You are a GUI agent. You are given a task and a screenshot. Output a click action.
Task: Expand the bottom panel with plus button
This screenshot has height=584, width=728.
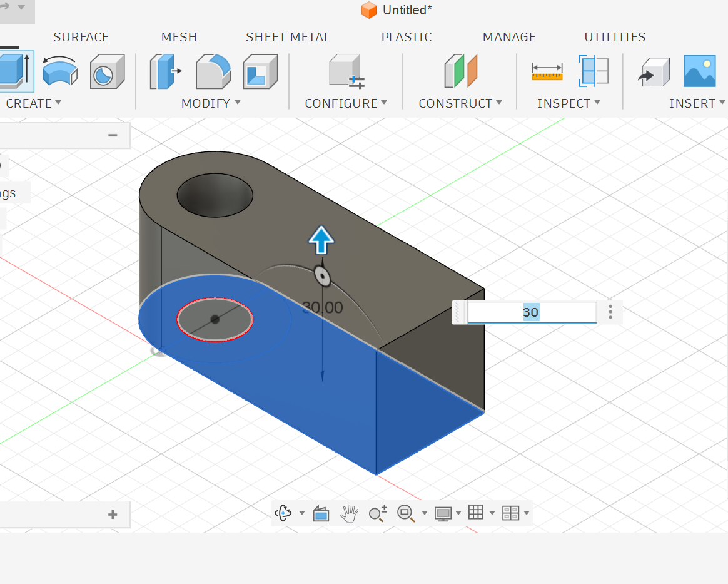click(x=113, y=515)
